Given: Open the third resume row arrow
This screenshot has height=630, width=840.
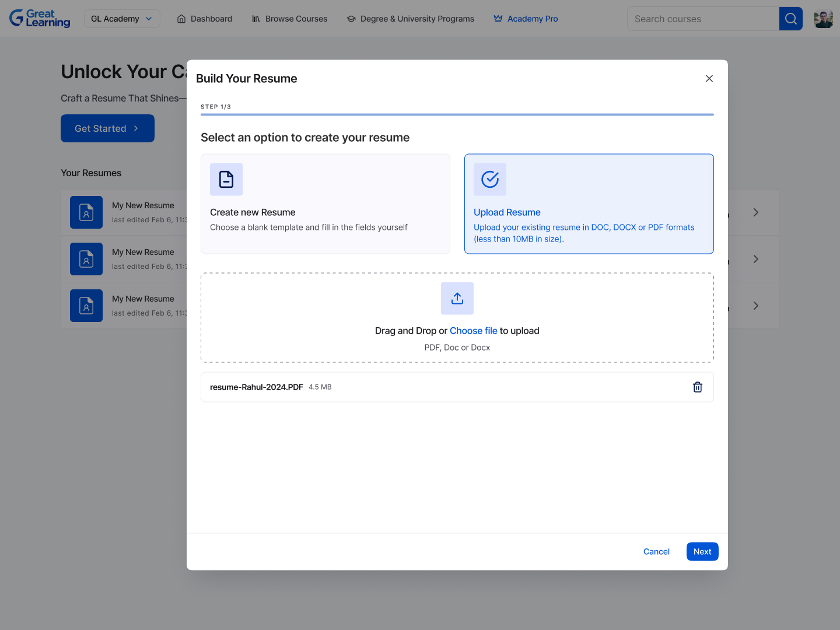Looking at the screenshot, I should (755, 306).
